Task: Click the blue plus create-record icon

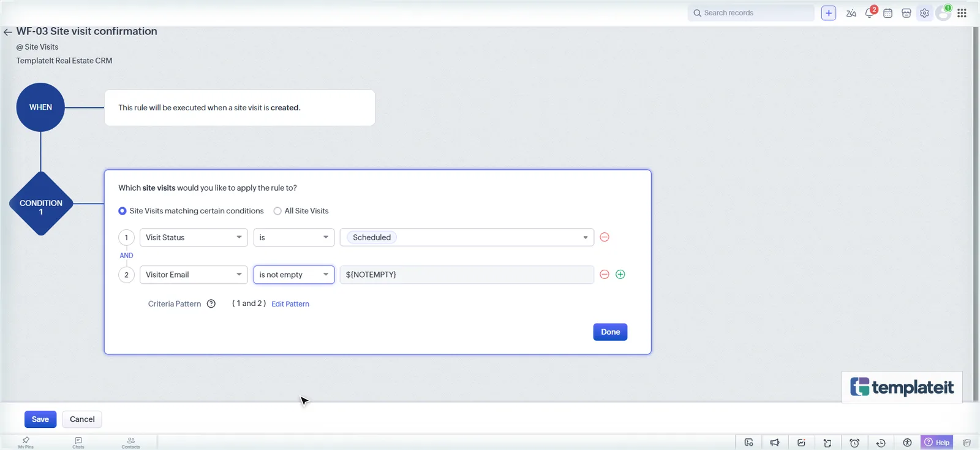Action: (x=829, y=13)
